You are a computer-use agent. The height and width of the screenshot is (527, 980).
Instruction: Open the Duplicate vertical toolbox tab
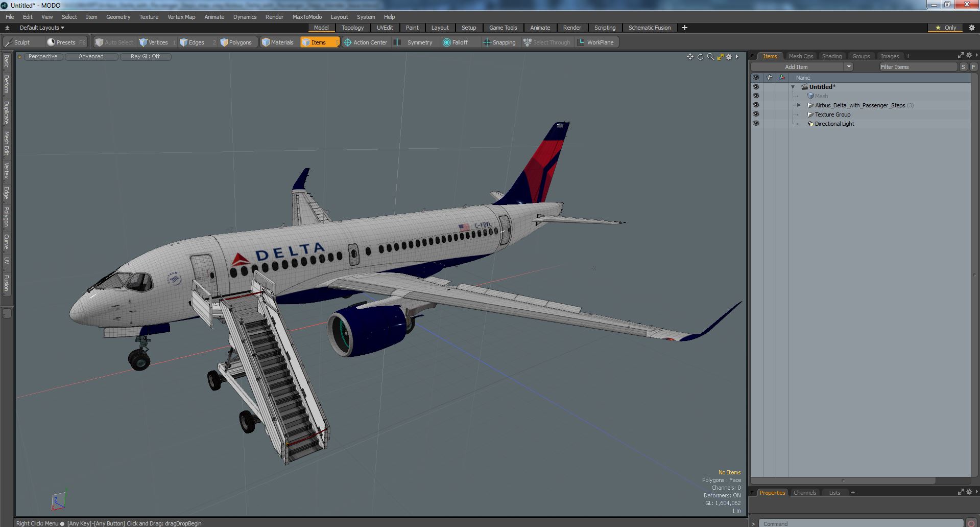(x=6, y=112)
